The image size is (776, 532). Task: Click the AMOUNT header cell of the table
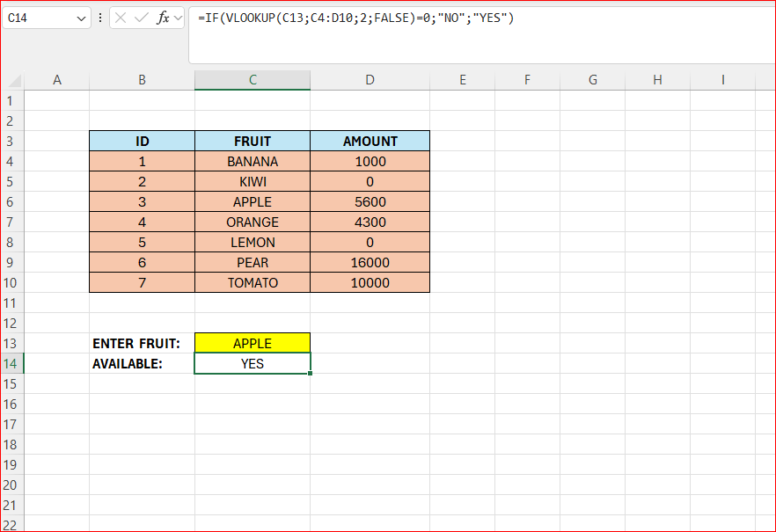pyautogui.click(x=370, y=141)
